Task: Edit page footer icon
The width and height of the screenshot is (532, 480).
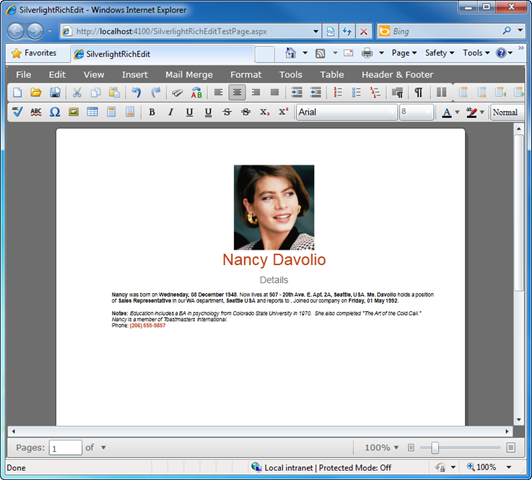Action: coord(130,112)
